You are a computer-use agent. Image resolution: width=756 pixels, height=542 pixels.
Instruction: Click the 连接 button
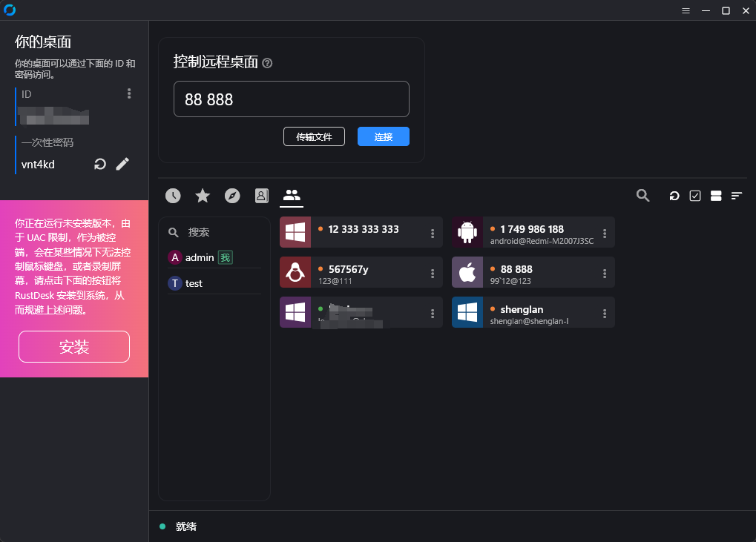pos(383,136)
